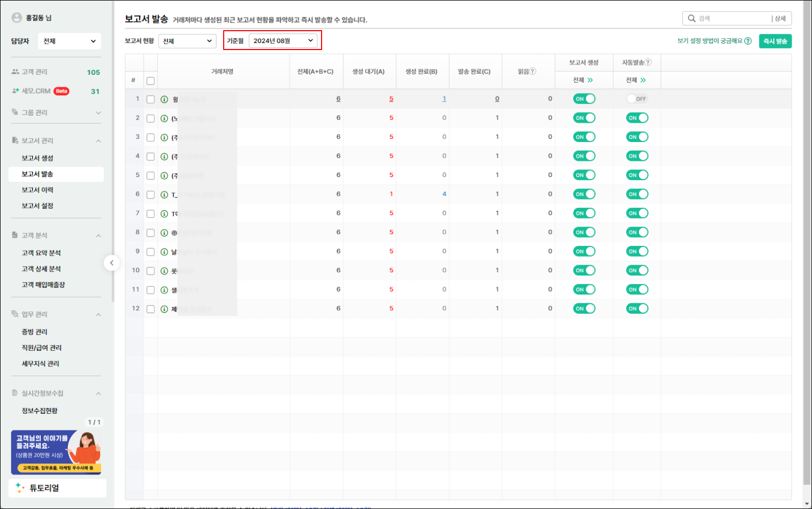This screenshot has width=812, height=509.
Task: Open the 보고서 현황 dropdown
Action: pos(187,41)
